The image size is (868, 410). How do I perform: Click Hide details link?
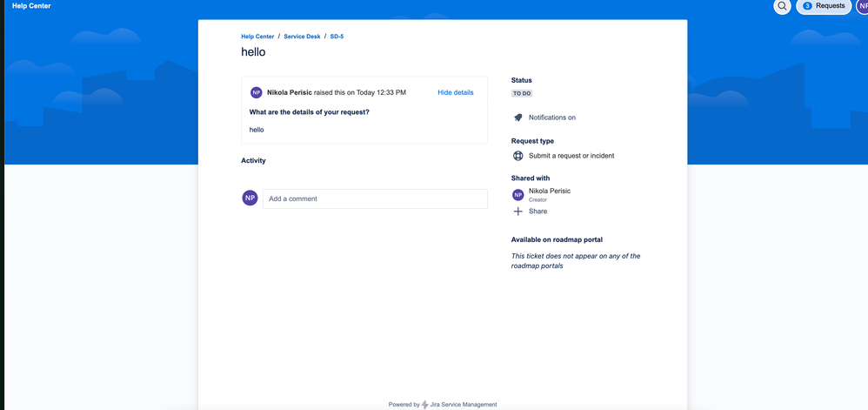coord(456,92)
